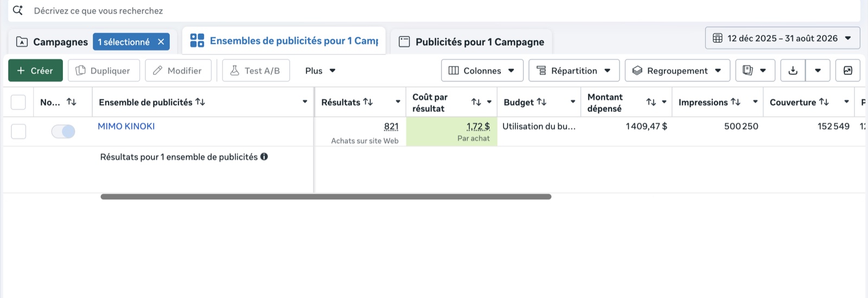The image size is (868, 298).
Task: Click the Dupliquer button
Action: (x=104, y=71)
